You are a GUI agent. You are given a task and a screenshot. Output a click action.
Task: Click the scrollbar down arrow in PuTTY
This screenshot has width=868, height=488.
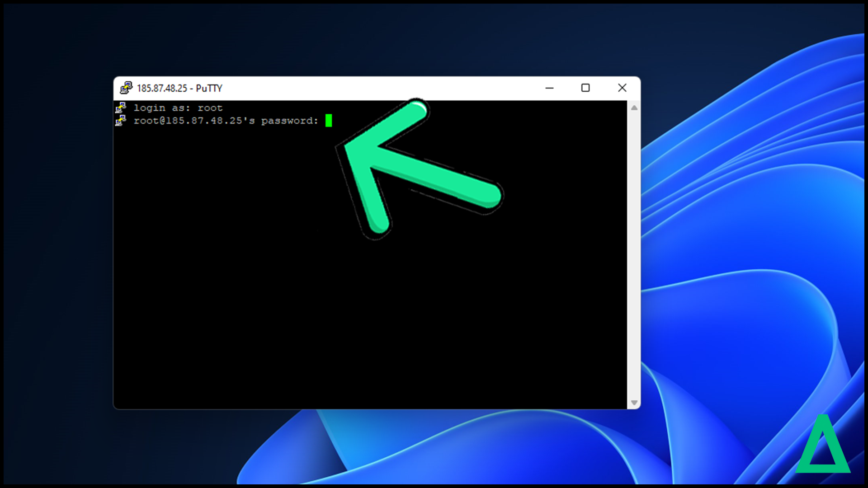pyautogui.click(x=634, y=403)
